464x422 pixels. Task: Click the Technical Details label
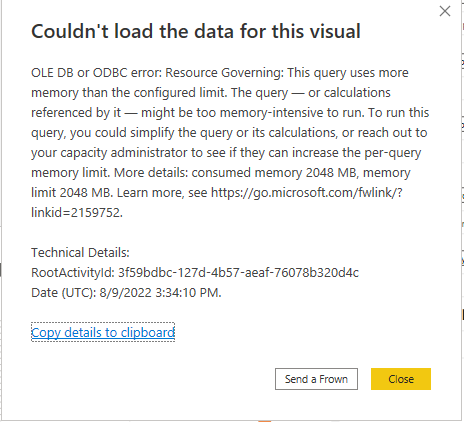click(x=80, y=252)
